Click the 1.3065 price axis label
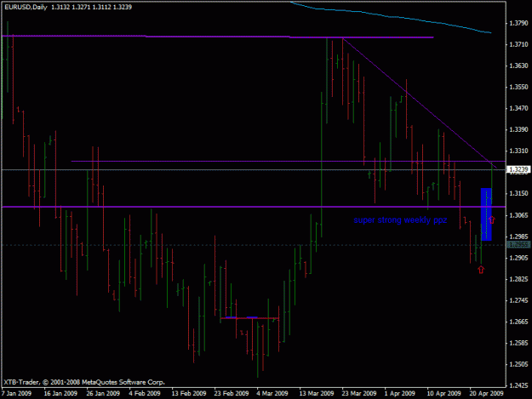 click(518, 215)
